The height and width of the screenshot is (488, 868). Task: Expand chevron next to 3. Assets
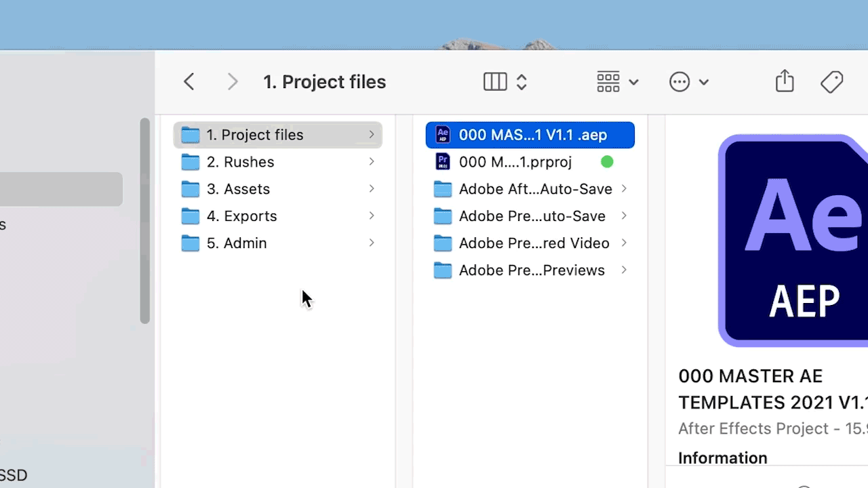372,188
